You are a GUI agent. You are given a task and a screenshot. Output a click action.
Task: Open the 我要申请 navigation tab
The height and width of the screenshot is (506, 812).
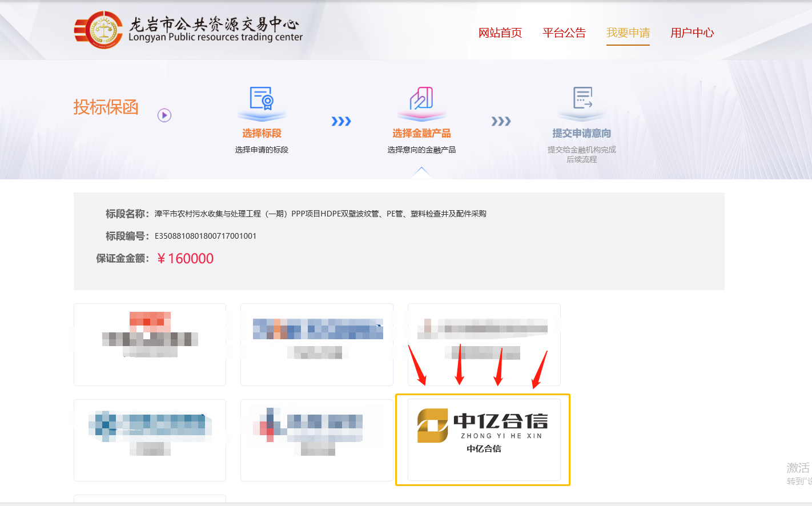pos(628,33)
